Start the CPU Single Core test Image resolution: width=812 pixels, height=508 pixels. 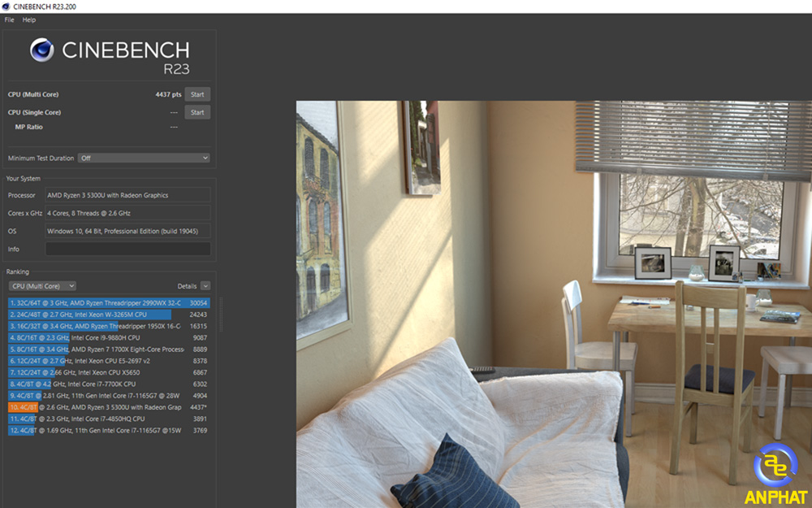point(197,112)
